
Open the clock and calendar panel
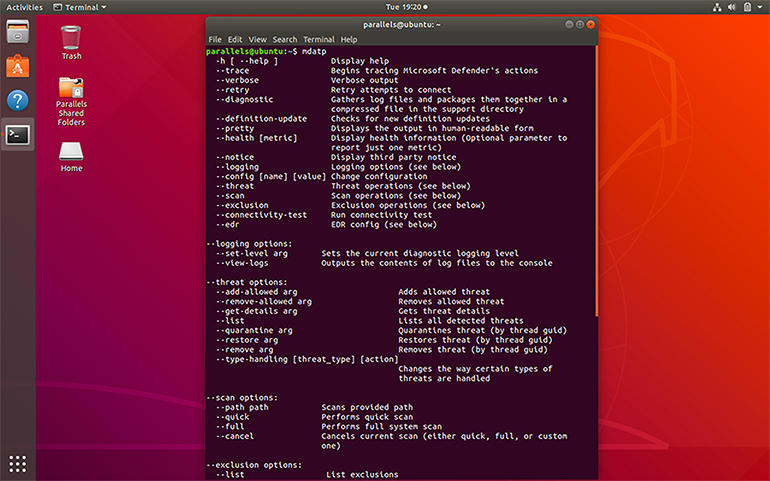[385, 7]
